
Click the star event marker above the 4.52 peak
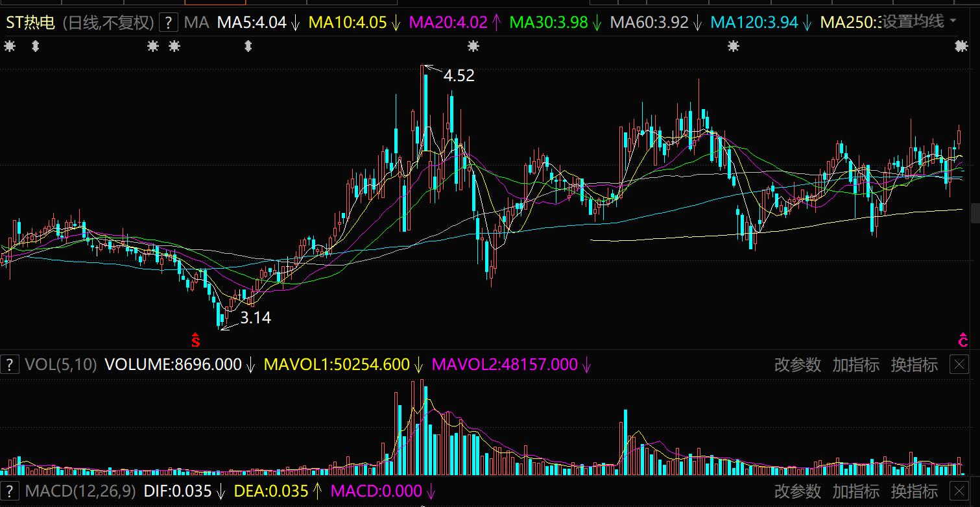[x=473, y=46]
